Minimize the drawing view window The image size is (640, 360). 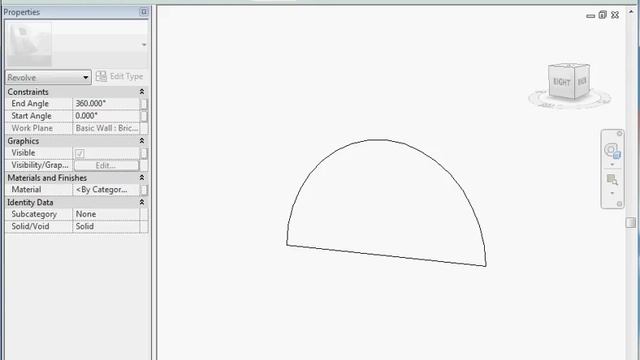[591, 16]
